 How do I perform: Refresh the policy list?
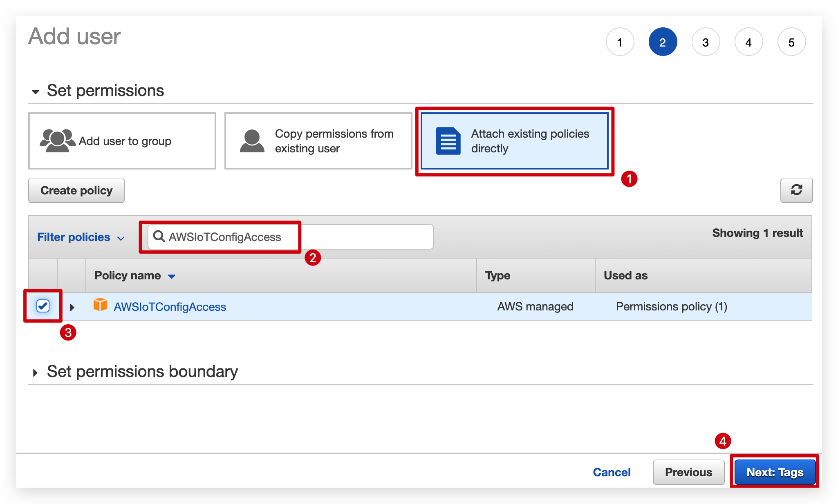pos(796,190)
